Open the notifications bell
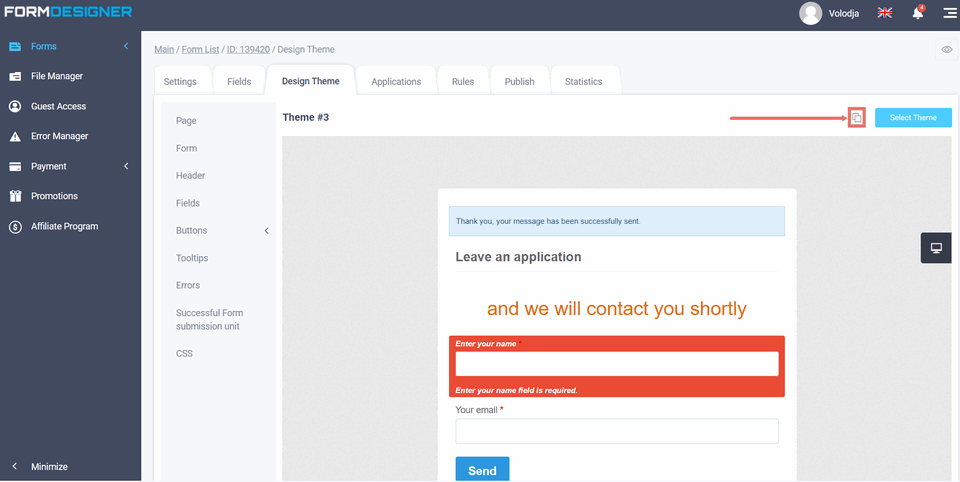The height and width of the screenshot is (482, 960). point(918,13)
